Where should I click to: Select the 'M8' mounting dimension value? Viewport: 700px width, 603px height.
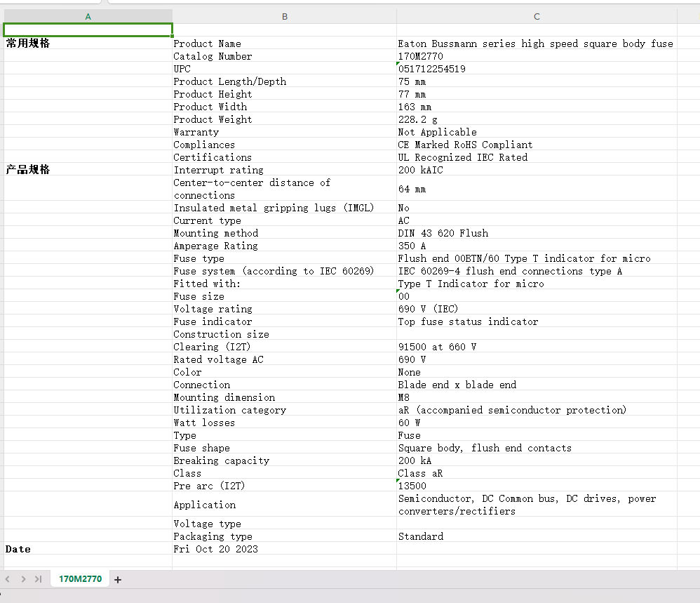[x=537, y=397]
